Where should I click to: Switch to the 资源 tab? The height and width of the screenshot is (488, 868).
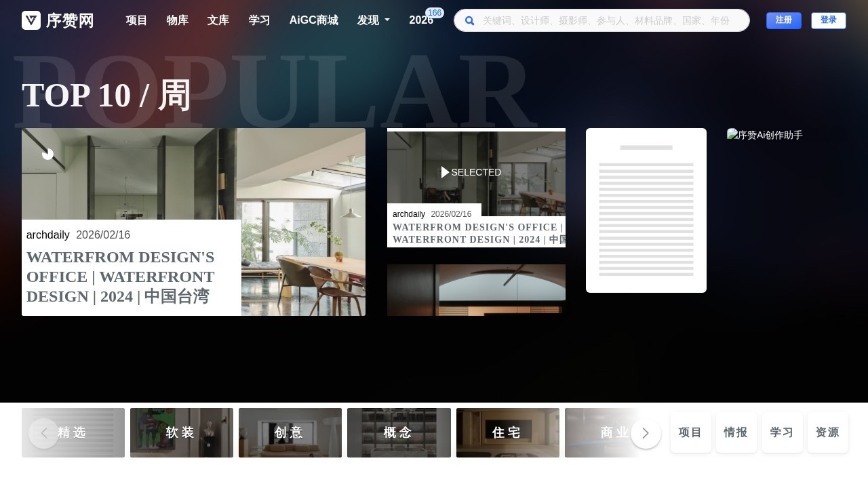coord(827,432)
